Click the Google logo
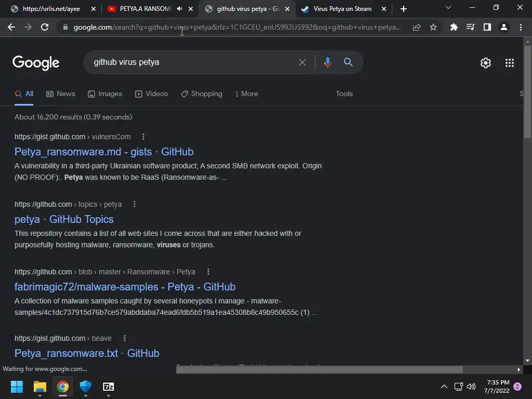The image size is (532, 399). coord(36,63)
